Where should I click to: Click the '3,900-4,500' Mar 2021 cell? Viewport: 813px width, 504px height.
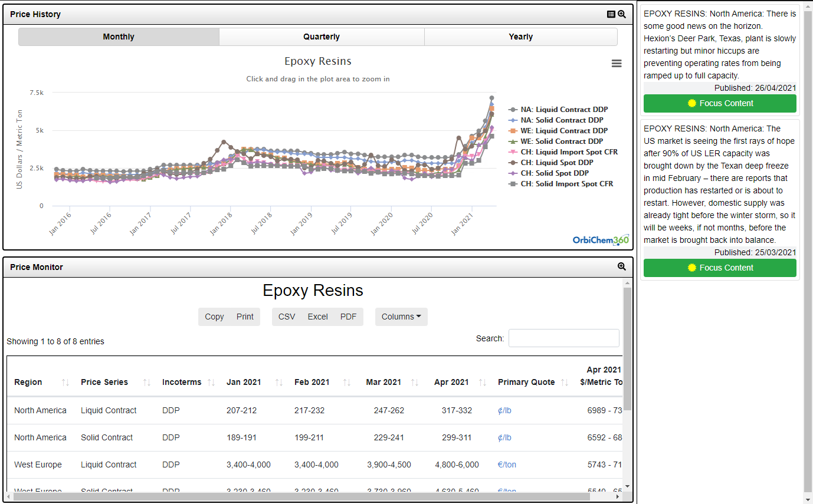(x=389, y=465)
